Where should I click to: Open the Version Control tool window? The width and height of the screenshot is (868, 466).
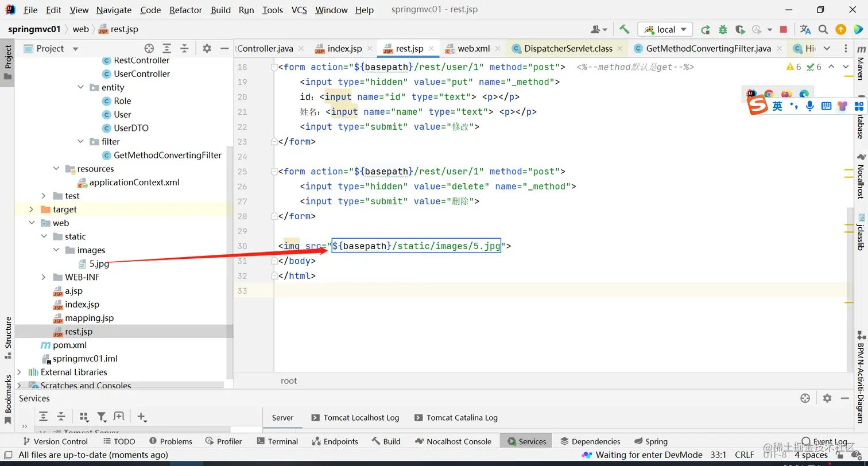55,441
